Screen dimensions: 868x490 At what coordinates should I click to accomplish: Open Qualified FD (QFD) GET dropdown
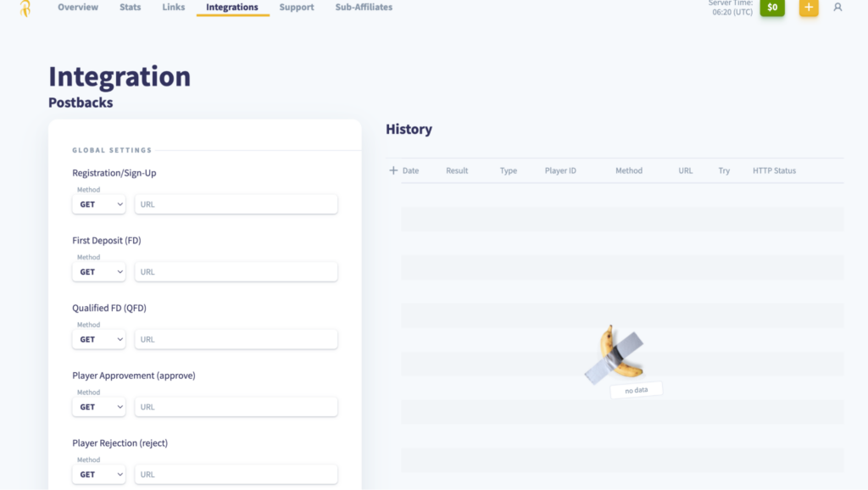tap(98, 339)
